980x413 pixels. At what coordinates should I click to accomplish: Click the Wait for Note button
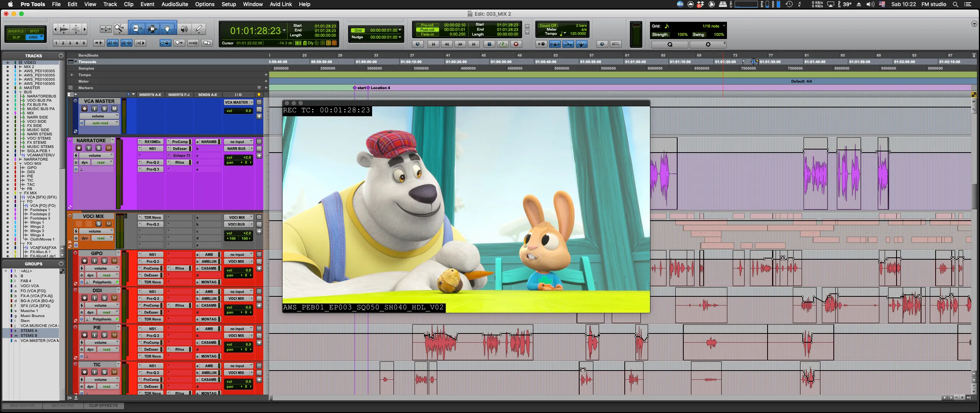coord(541,44)
